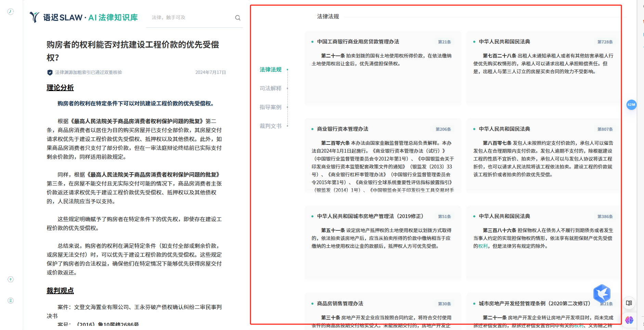Click the bold 第二十一条 in 工商银行 card
Image resolution: width=644 pixels, height=330 pixels.
click(333, 56)
